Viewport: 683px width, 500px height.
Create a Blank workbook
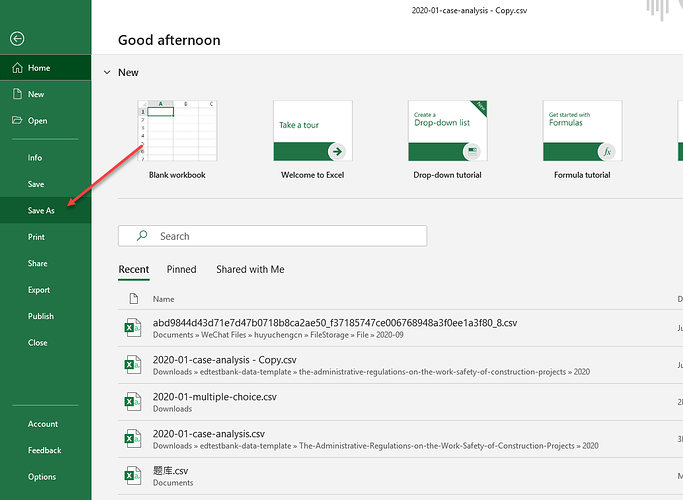177,131
